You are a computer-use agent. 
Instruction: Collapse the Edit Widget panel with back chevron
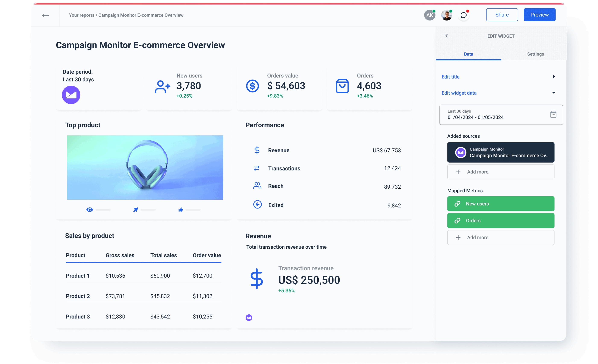(447, 36)
